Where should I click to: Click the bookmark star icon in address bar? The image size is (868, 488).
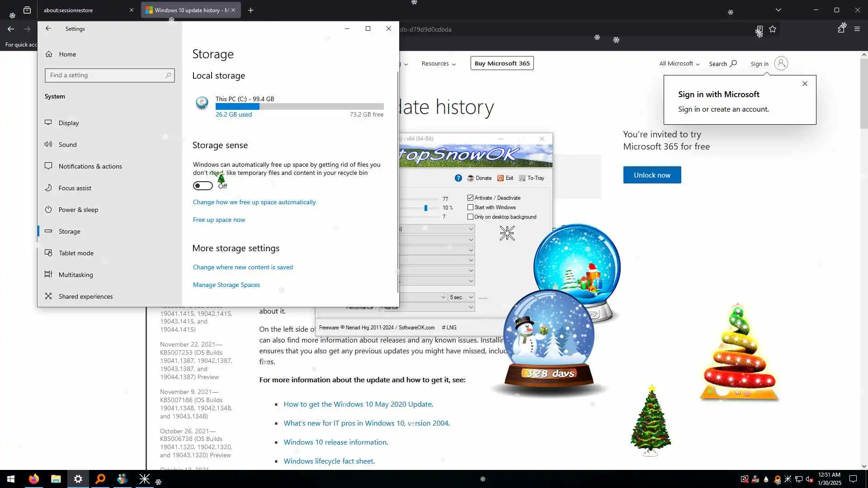point(773,29)
